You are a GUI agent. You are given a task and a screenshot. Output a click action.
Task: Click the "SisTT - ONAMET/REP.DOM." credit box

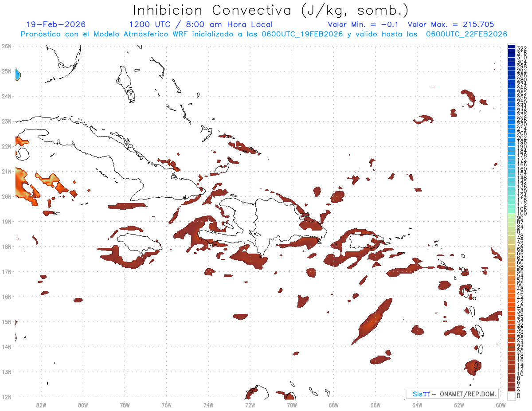coord(452,393)
